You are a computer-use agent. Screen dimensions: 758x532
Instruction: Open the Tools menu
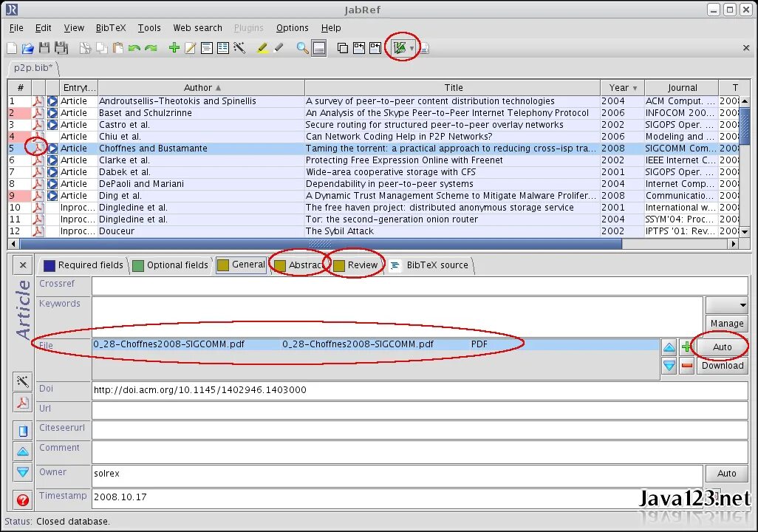pyautogui.click(x=149, y=27)
